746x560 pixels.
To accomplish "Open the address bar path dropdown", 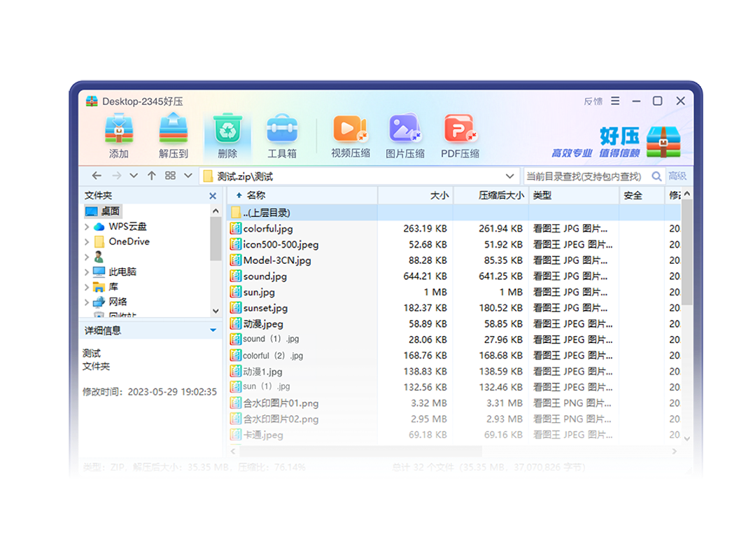I will 509,176.
